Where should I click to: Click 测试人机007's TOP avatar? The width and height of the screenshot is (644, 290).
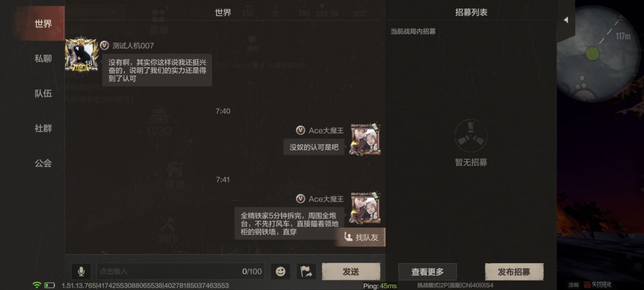pos(82,54)
